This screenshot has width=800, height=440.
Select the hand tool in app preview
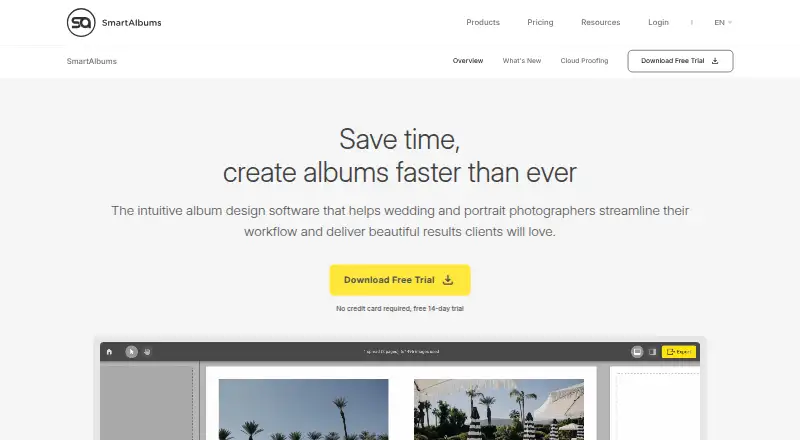pyautogui.click(x=147, y=352)
